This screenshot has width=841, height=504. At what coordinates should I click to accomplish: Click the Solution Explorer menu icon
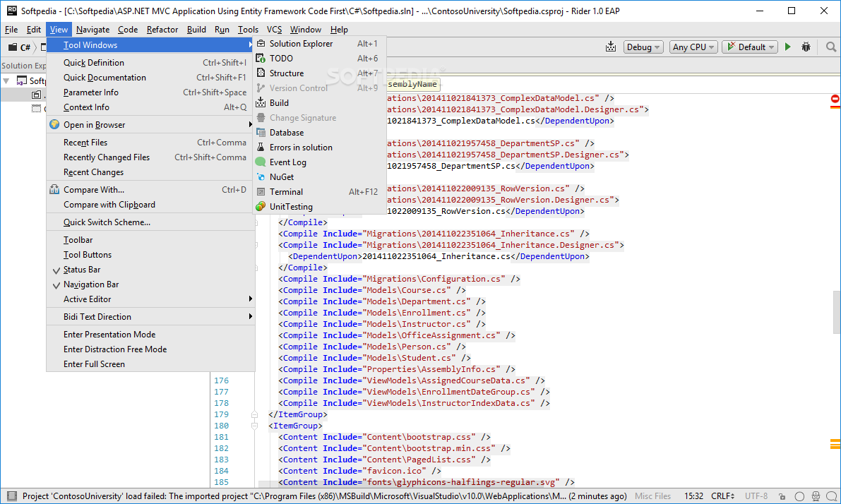pos(261,44)
